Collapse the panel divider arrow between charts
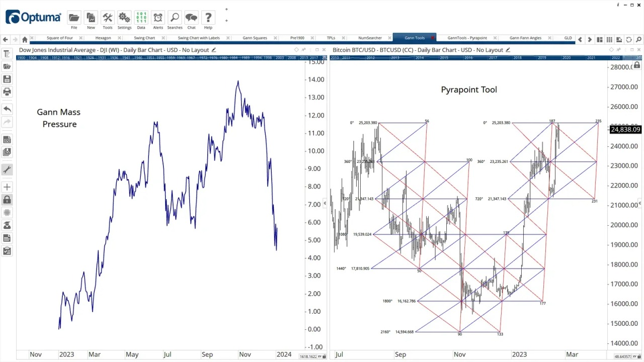Image resolution: width=644 pixels, height=362 pixels. pyautogui.click(x=325, y=203)
